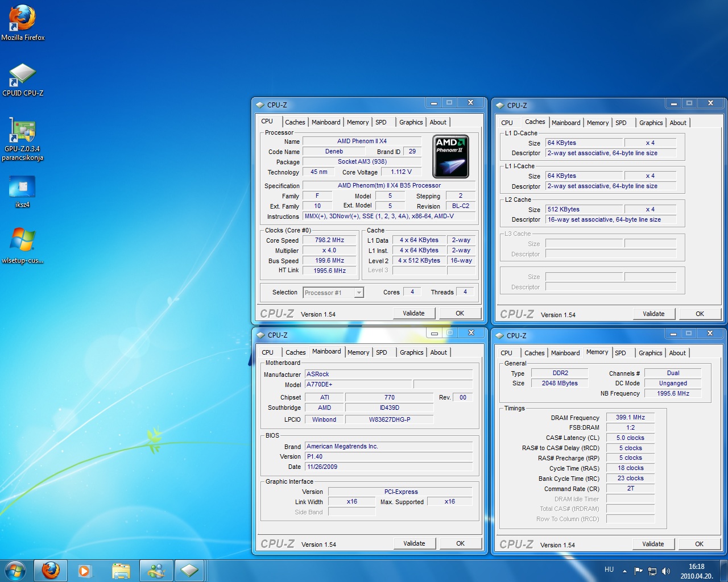This screenshot has width=728, height=582.
Task: Switch to Memory tab in CPU window
Action: (x=358, y=122)
